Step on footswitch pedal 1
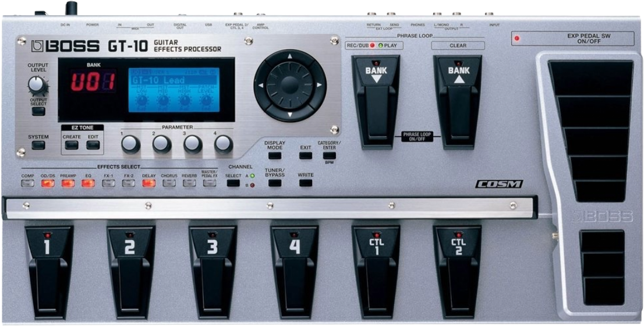 tap(48, 271)
